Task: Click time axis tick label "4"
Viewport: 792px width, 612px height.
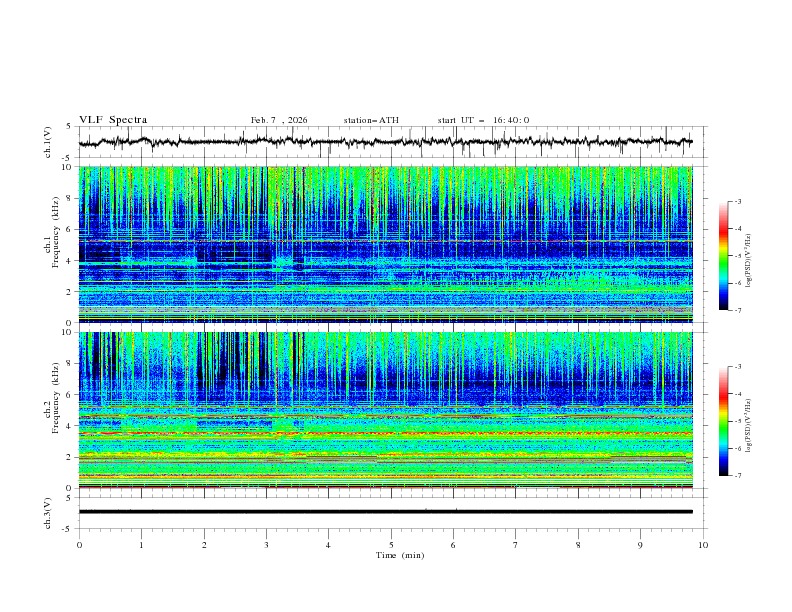Action: 329,545
